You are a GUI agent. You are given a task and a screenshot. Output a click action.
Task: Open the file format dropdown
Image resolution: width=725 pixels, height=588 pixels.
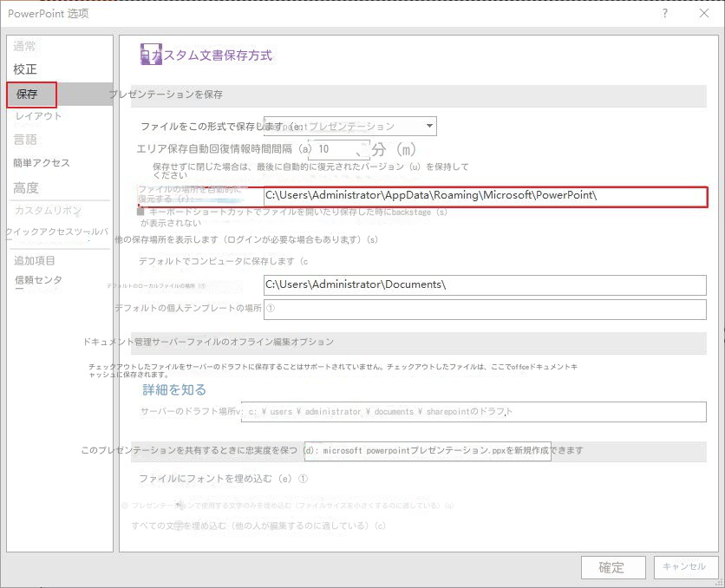coord(350,127)
